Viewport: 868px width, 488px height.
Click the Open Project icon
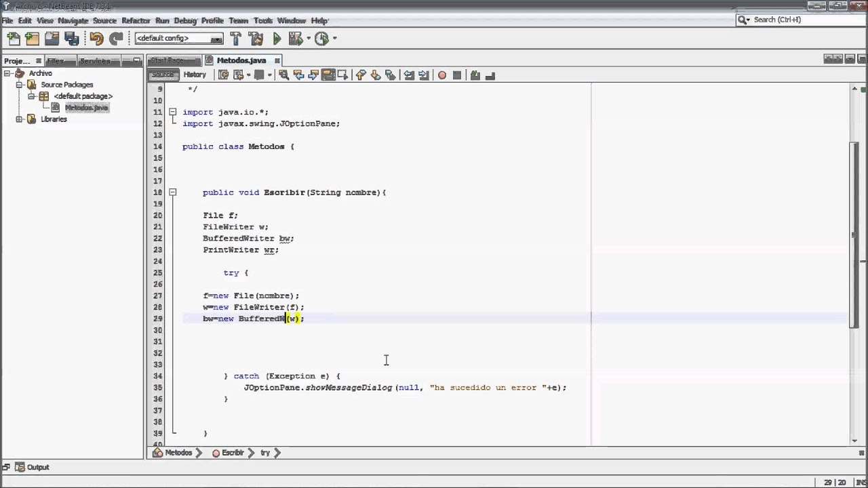[x=52, y=39]
